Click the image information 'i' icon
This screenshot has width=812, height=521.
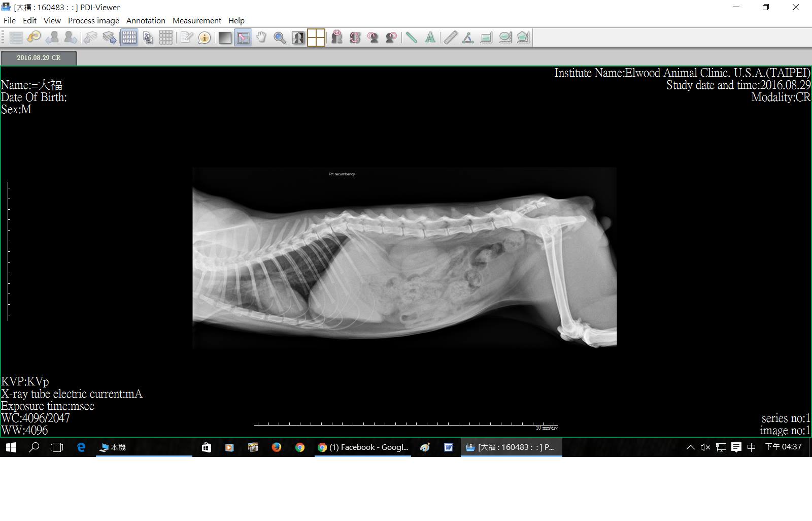205,38
